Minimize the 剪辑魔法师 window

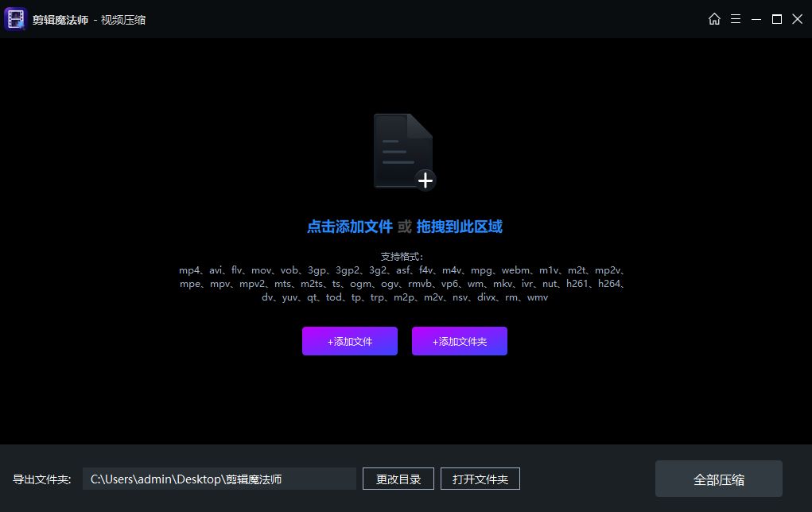click(756, 19)
